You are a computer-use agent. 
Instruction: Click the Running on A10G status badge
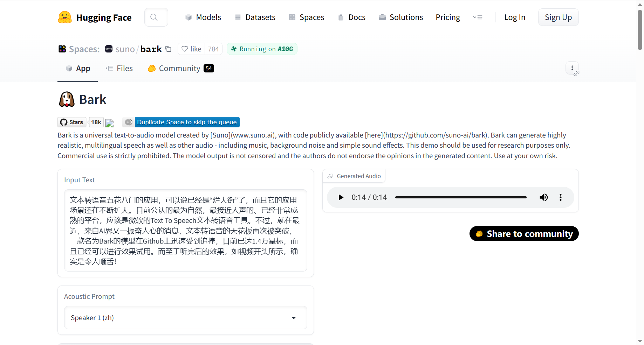point(262,49)
